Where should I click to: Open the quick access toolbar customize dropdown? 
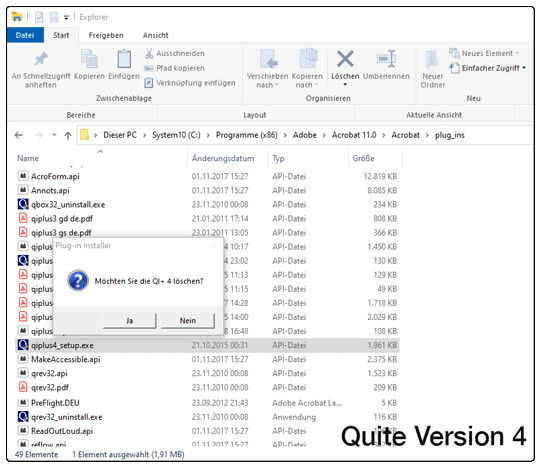66,17
